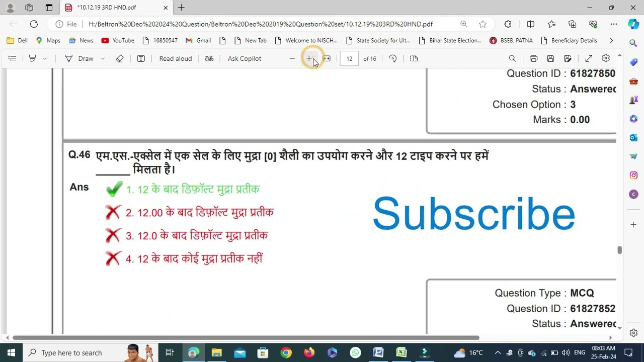Screen dimensions: 644x362
Task: Open the Maps bookmark
Action: coord(48,40)
